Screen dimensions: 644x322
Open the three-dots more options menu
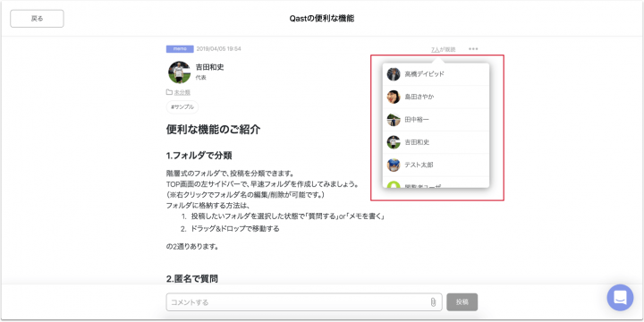click(x=473, y=49)
